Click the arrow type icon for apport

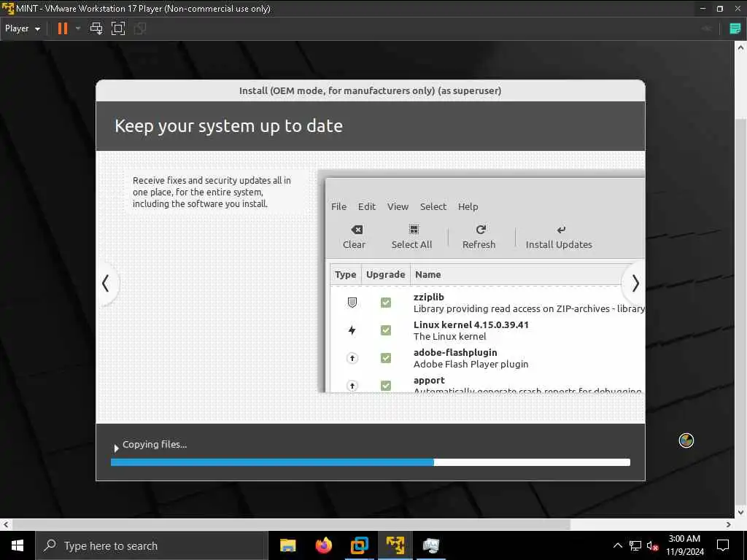pyautogui.click(x=352, y=385)
